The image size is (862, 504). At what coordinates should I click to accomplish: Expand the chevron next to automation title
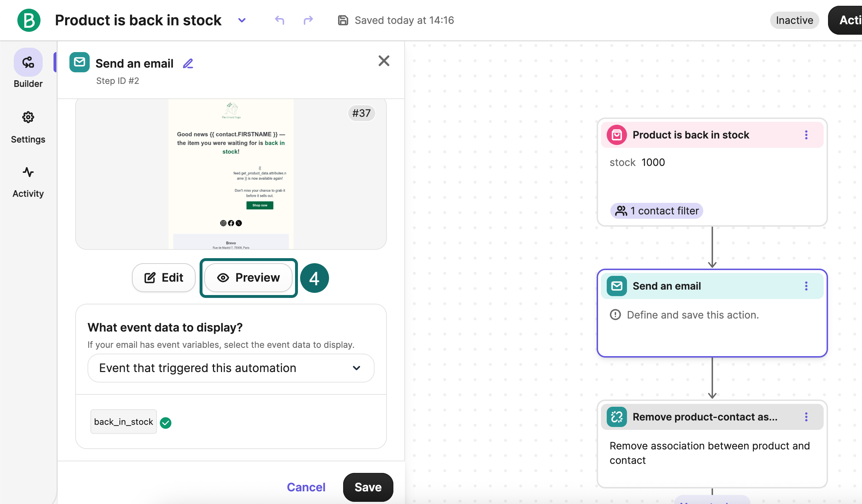click(x=242, y=20)
